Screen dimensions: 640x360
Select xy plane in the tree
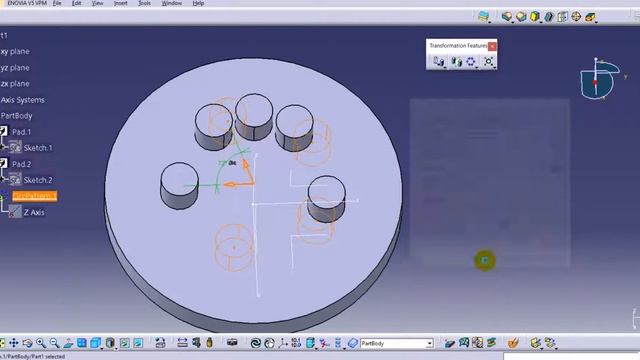15,51
